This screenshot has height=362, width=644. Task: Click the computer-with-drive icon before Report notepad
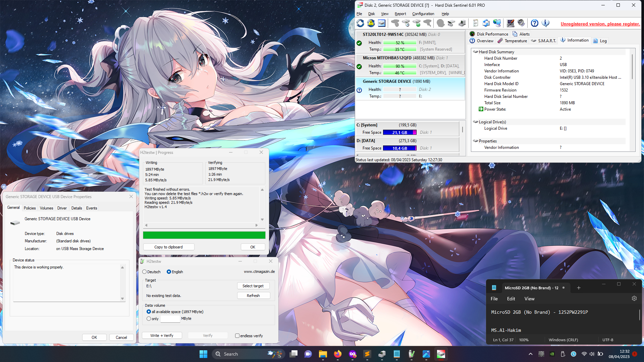click(462, 23)
